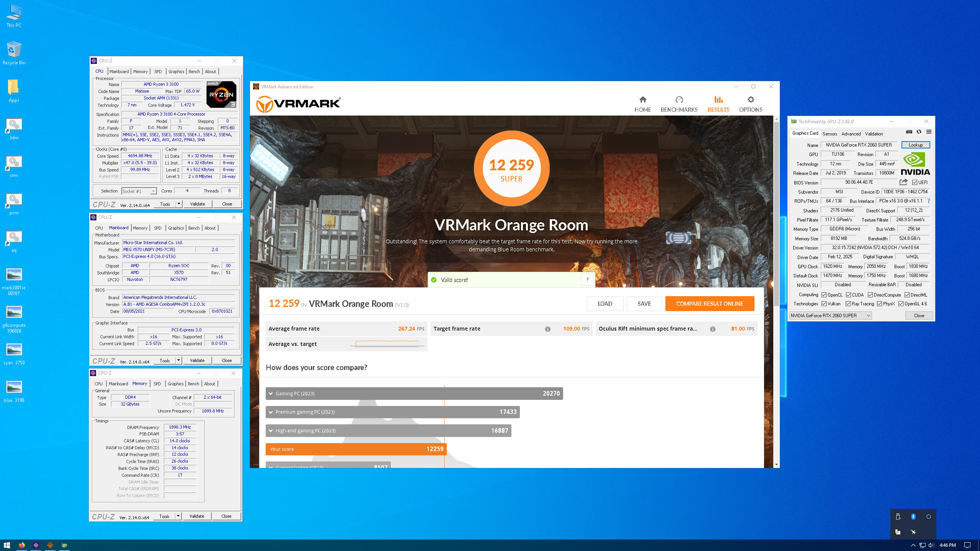Click GPU-Z refresh icon
980x551 pixels.
tap(919, 132)
